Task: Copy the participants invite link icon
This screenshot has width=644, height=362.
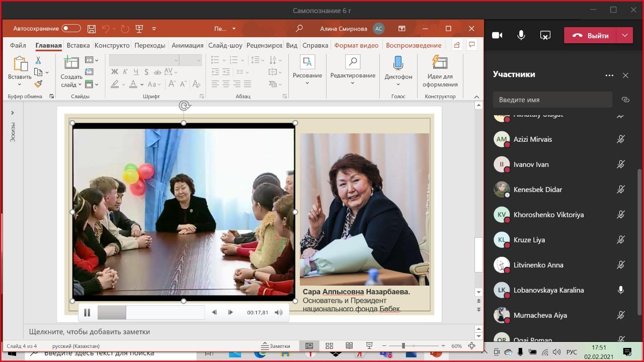Action: pyautogui.click(x=625, y=100)
